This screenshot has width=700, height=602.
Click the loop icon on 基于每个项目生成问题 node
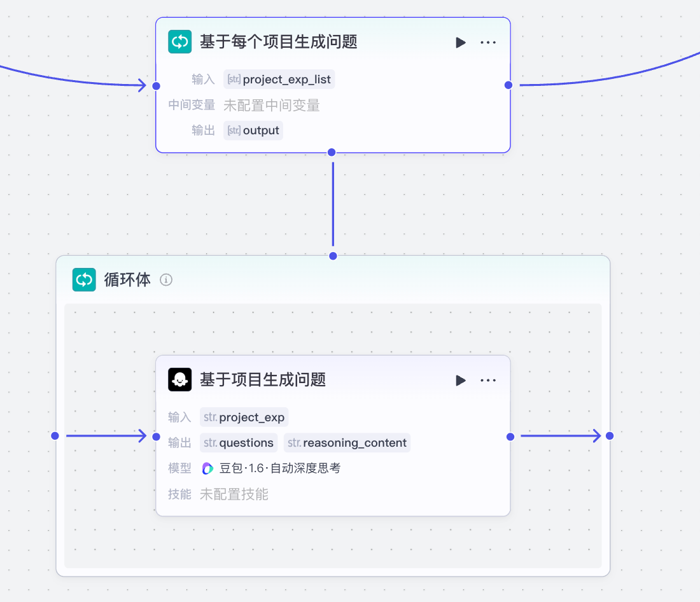(x=179, y=42)
